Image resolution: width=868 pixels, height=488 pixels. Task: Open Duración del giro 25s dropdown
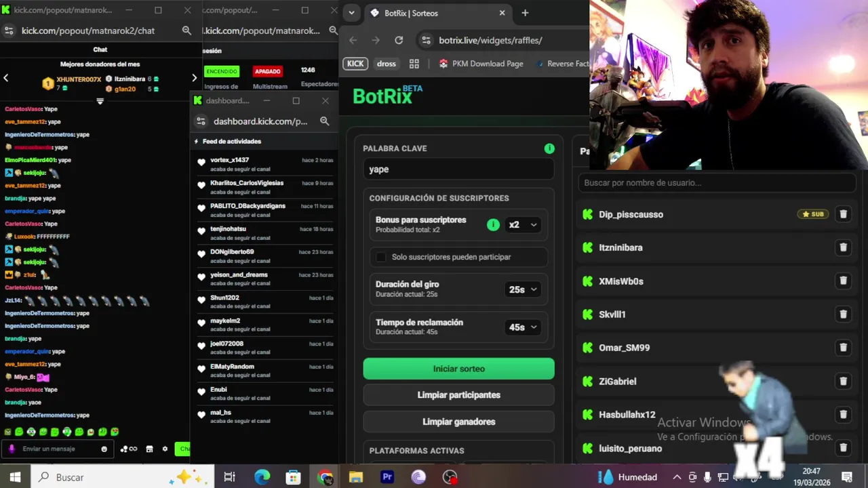(523, 289)
